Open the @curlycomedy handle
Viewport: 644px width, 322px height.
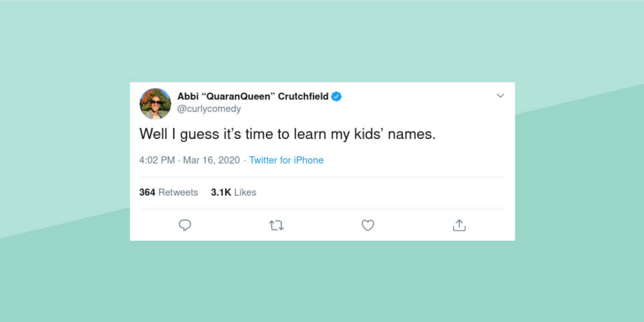209,109
